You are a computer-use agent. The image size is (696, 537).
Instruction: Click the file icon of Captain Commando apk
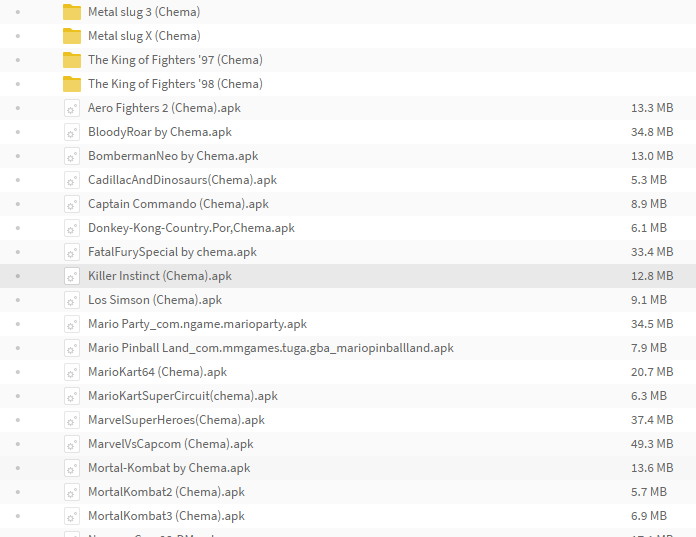pos(72,204)
